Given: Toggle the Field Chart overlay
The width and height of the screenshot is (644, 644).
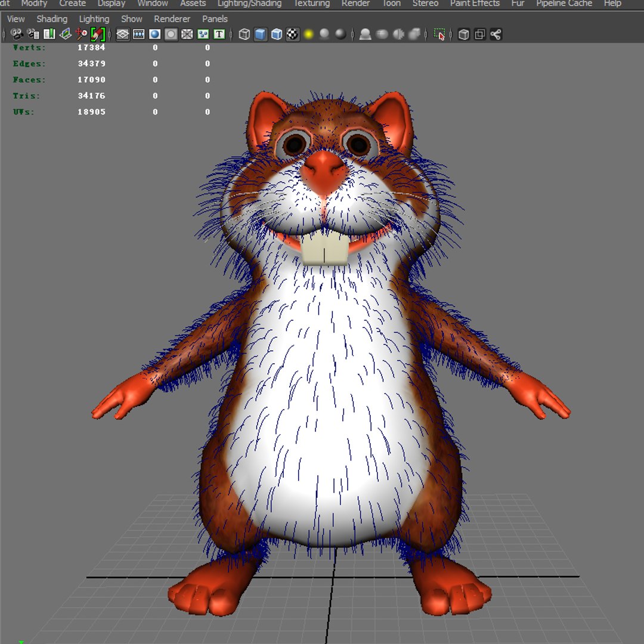Looking at the screenshot, I should tap(187, 34).
